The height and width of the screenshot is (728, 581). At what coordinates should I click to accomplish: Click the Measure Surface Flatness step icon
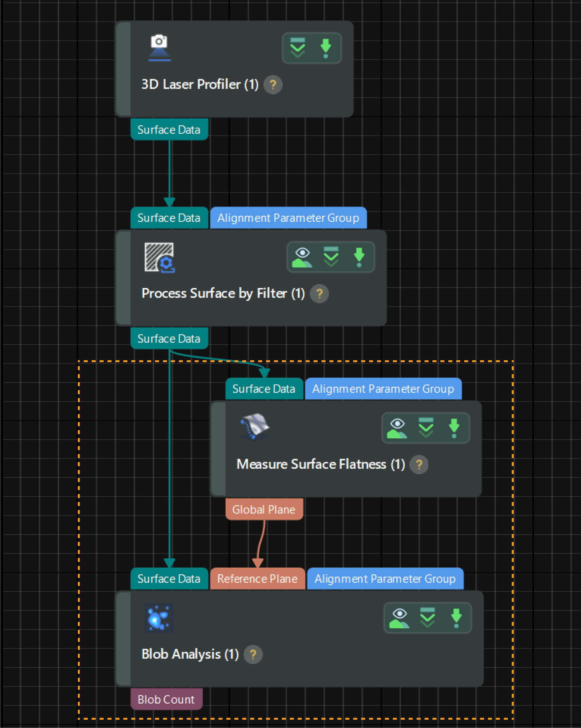[x=255, y=427]
